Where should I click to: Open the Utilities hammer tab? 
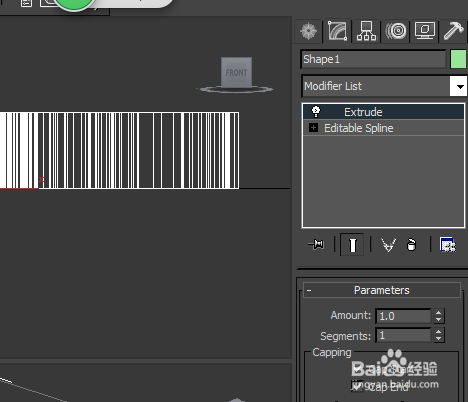(x=453, y=31)
